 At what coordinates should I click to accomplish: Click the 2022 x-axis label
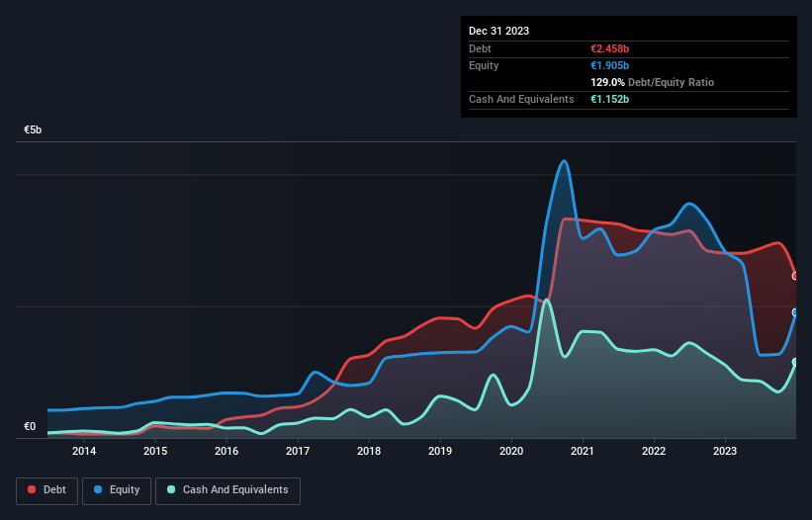[654, 451]
